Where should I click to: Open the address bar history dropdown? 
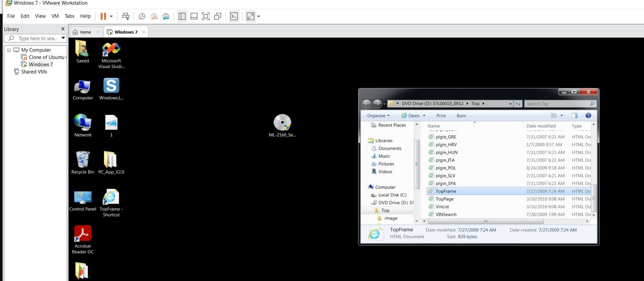tap(510, 104)
